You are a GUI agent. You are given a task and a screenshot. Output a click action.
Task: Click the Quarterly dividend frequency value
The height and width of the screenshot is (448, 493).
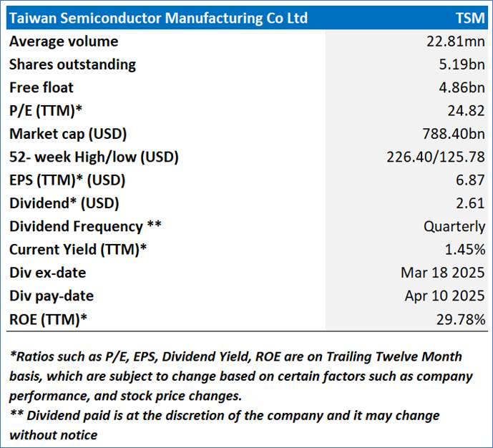(454, 226)
